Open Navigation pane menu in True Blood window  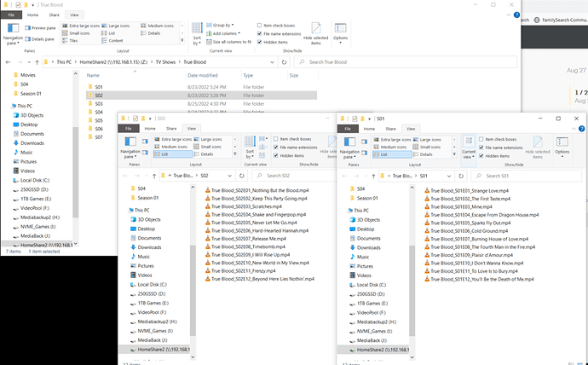(x=13, y=34)
